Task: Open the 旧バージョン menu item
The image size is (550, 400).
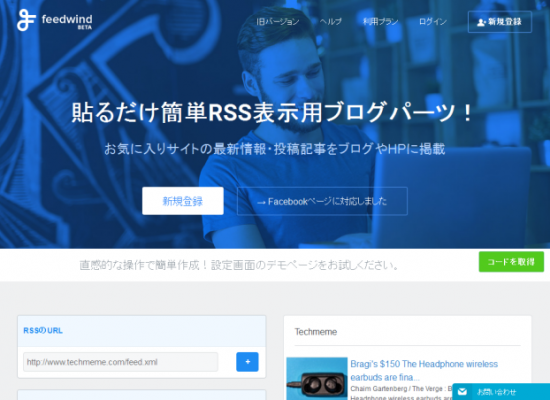Action: point(277,22)
